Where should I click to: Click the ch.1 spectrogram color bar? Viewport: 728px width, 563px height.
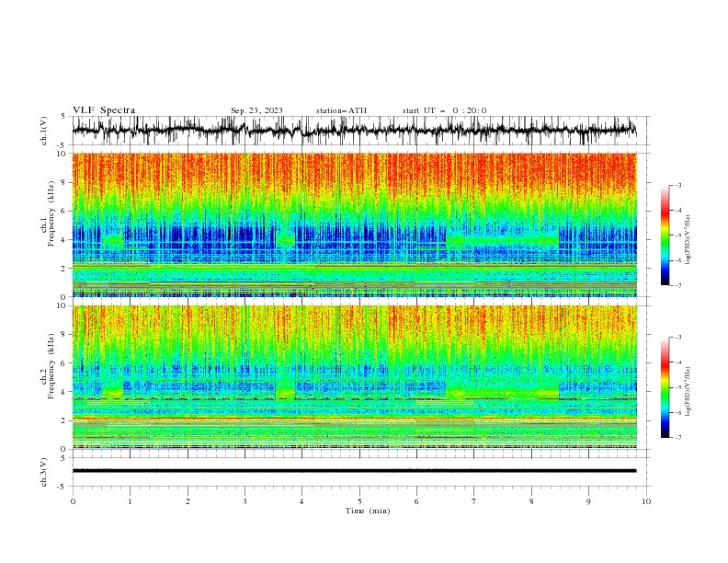coord(665,236)
